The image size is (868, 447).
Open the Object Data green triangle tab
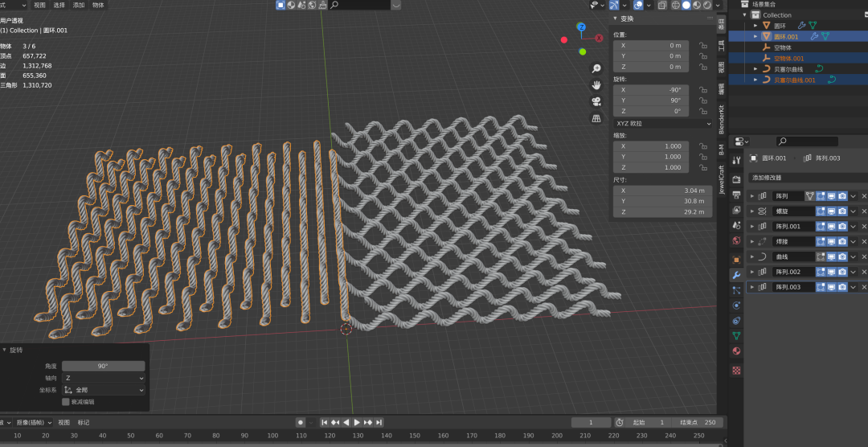[x=736, y=336]
